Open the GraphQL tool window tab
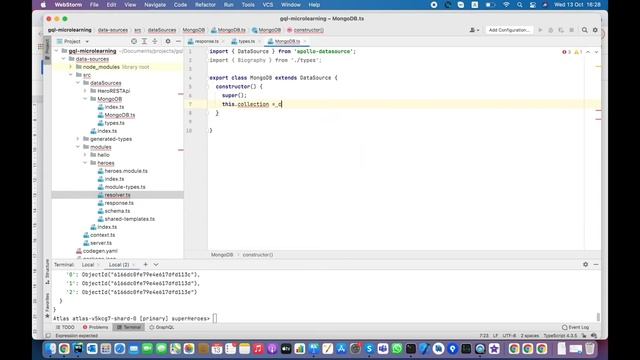Screen dimensions: 640x360 point(162,327)
